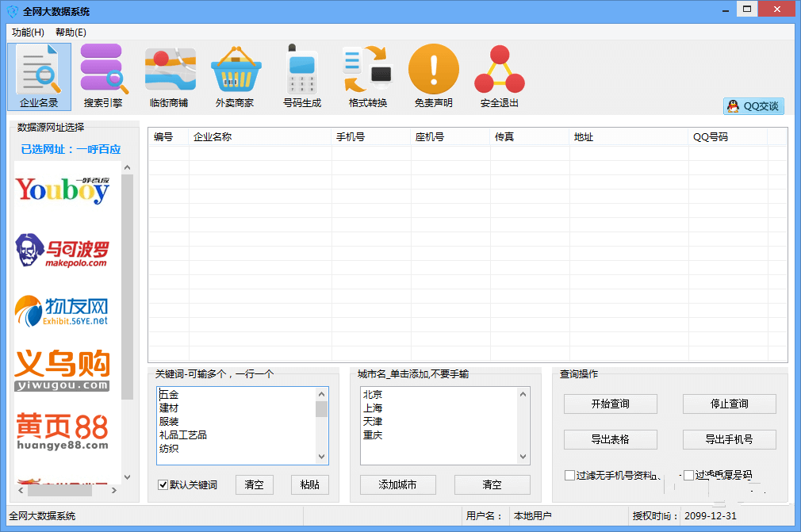Open the 企业名录 enterprise directory tool
Screen dimensions: 801x532
(40, 77)
